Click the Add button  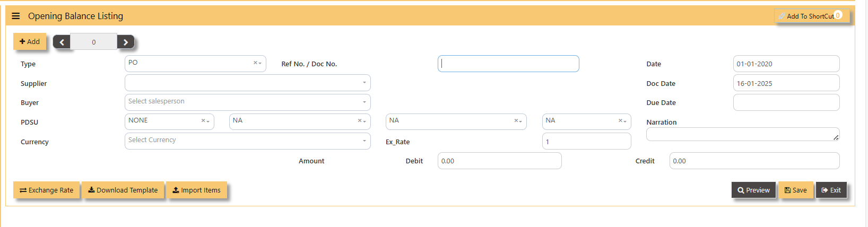tap(30, 41)
